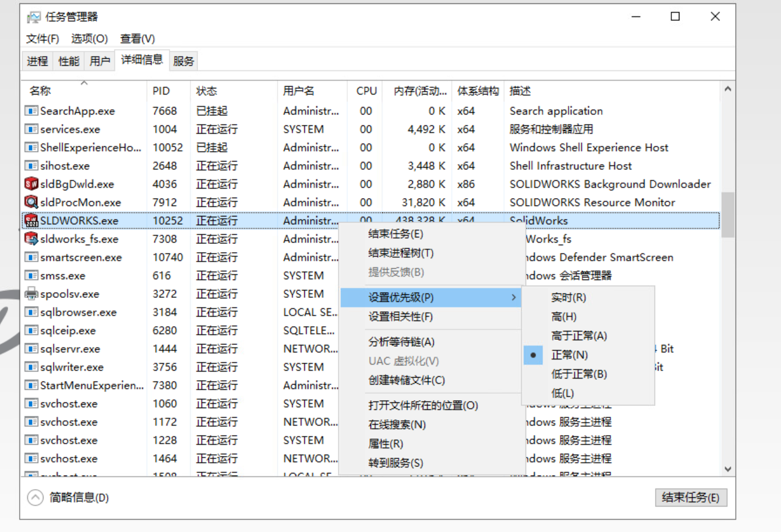Click the sqlwriter.exe process icon
The width and height of the screenshot is (781, 532).
coord(31,367)
